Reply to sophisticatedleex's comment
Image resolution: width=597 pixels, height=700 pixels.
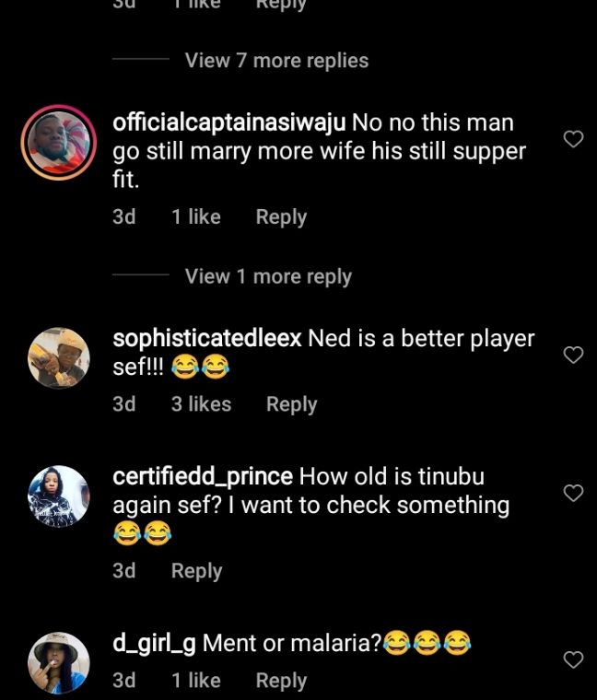[291, 404]
